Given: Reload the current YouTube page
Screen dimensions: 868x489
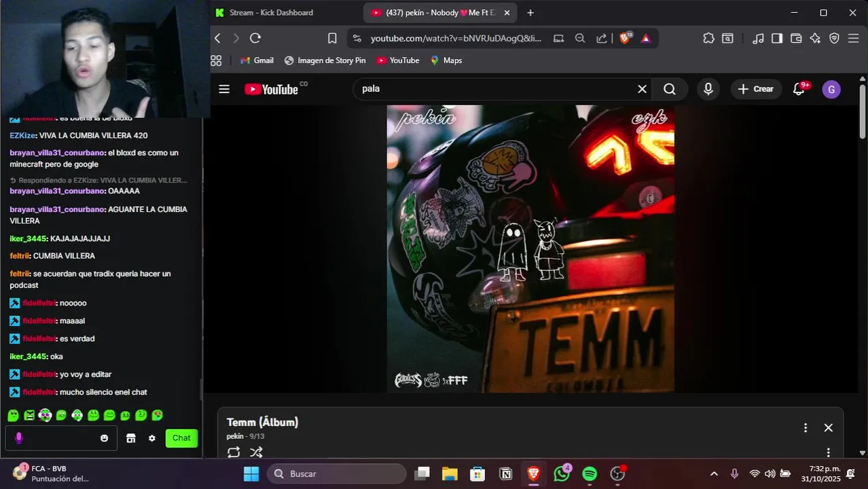Looking at the screenshot, I should click(255, 38).
